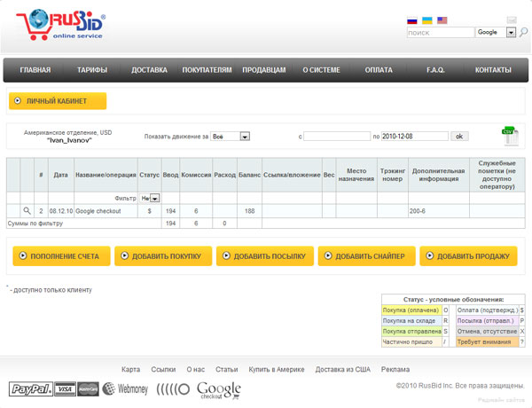Click the date cell 08.12.10

point(60,211)
